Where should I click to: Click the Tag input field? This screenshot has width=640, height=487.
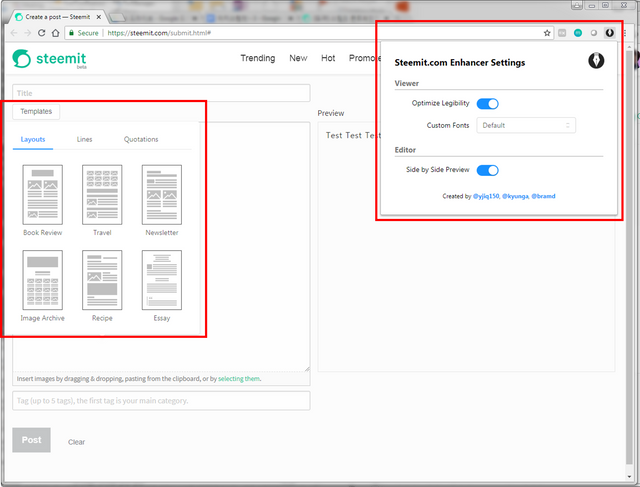(x=161, y=401)
